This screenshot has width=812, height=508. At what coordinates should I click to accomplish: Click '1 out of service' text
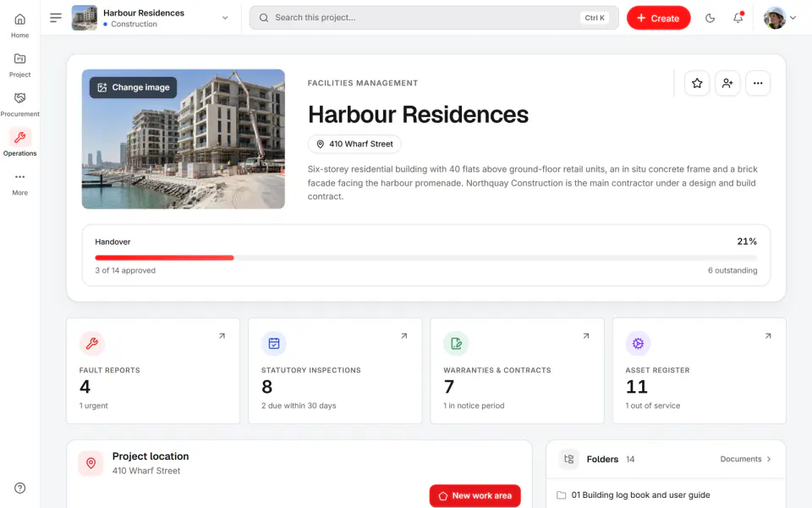coord(653,406)
